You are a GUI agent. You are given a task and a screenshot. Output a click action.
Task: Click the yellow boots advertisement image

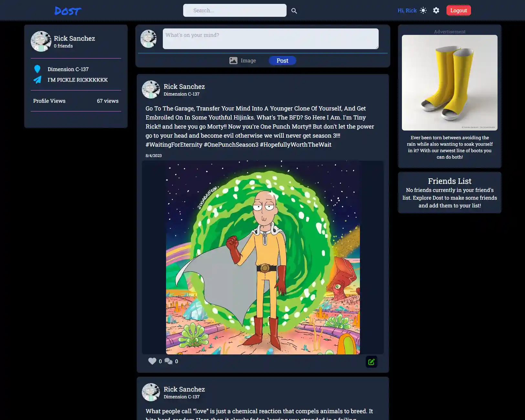(x=449, y=82)
